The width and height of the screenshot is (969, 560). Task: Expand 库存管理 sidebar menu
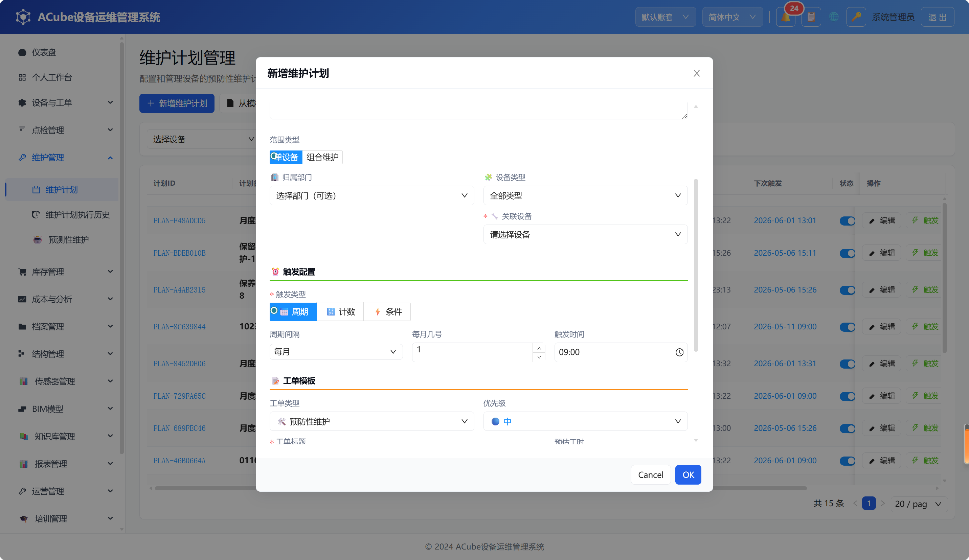point(61,272)
